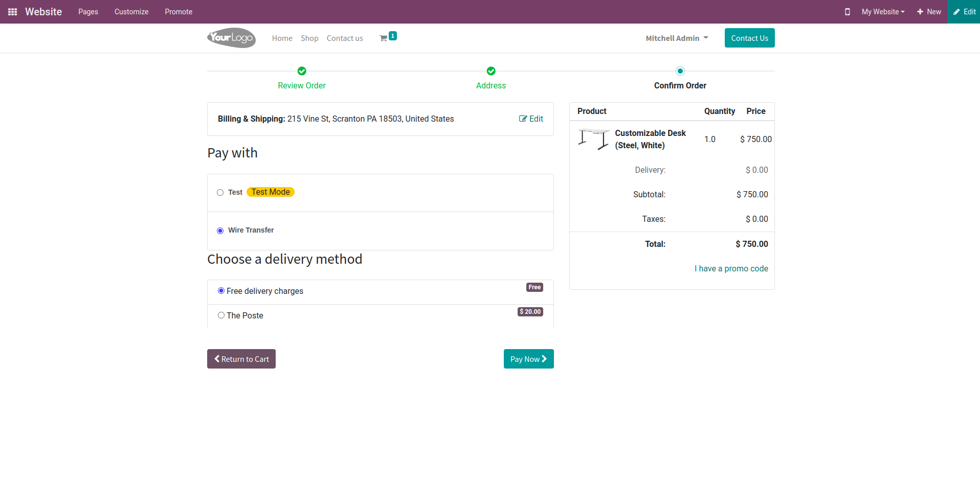The width and height of the screenshot is (980, 482).
Task: Click the Pay Now button
Action: click(529, 359)
